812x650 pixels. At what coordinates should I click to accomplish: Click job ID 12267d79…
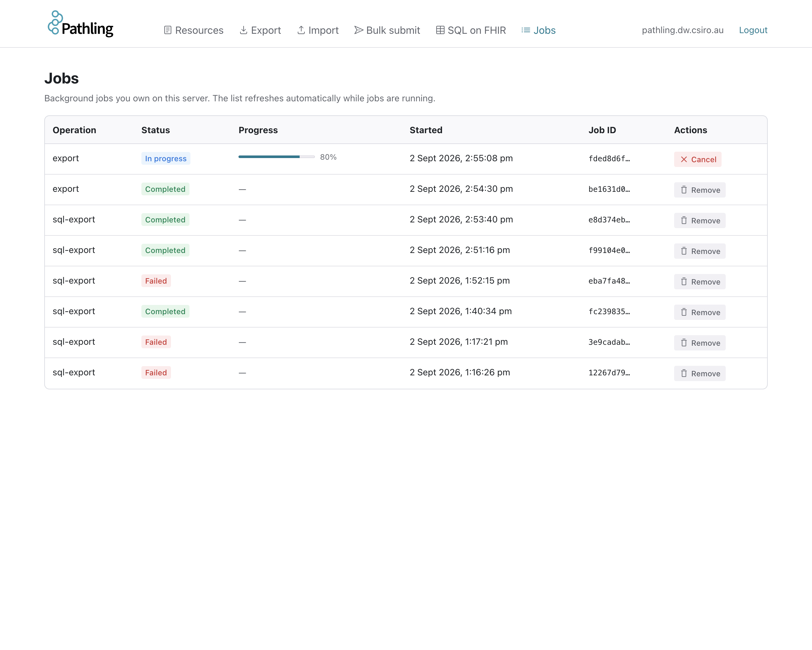[x=609, y=373]
